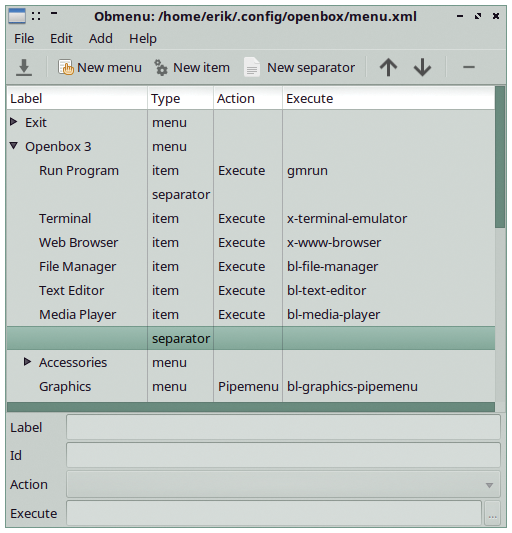The height and width of the screenshot is (533, 512).
Task: Open the Add menu
Action: point(101,38)
